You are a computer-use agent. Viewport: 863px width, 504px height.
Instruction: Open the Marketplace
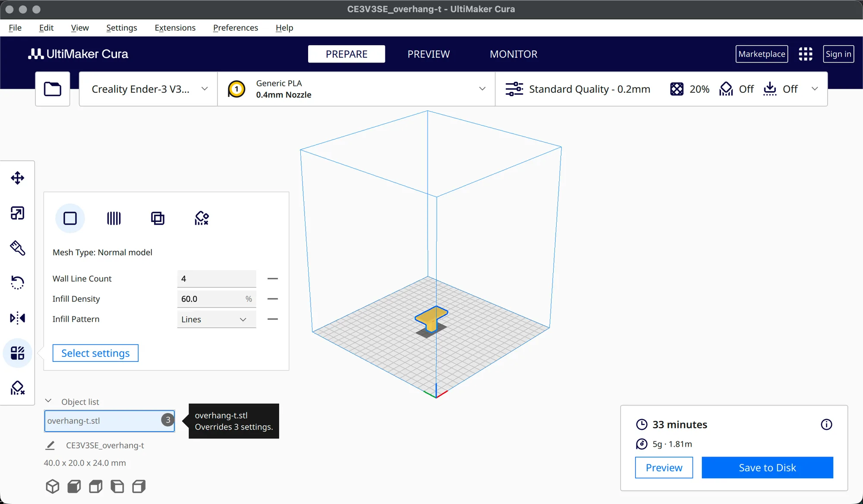pyautogui.click(x=762, y=54)
